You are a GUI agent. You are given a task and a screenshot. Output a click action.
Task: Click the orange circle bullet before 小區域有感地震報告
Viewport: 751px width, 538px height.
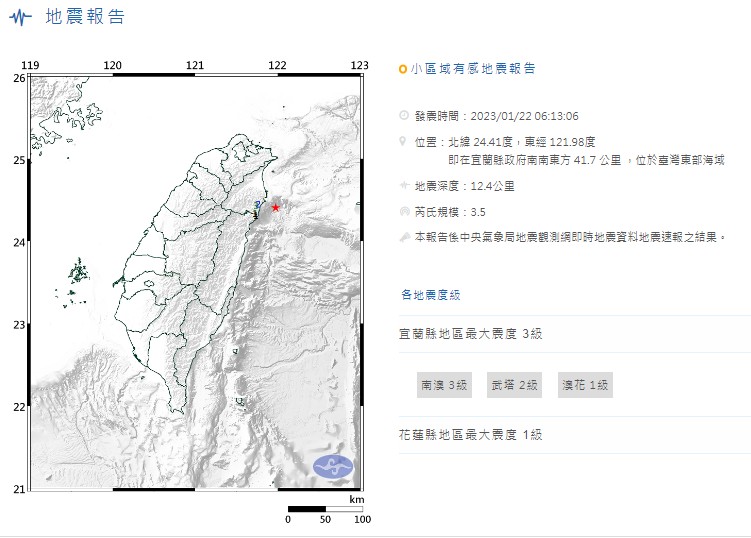pos(403,69)
